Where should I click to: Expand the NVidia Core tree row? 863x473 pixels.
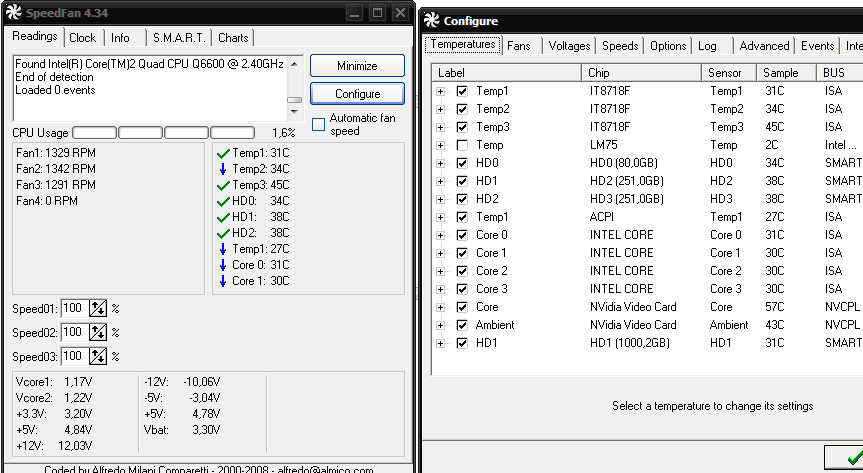[x=440, y=307]
